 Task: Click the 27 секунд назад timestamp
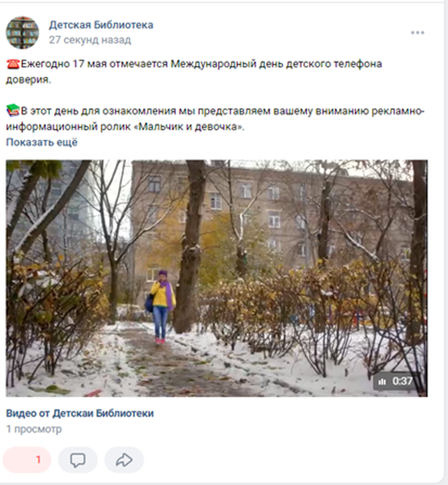click(90, 40)
